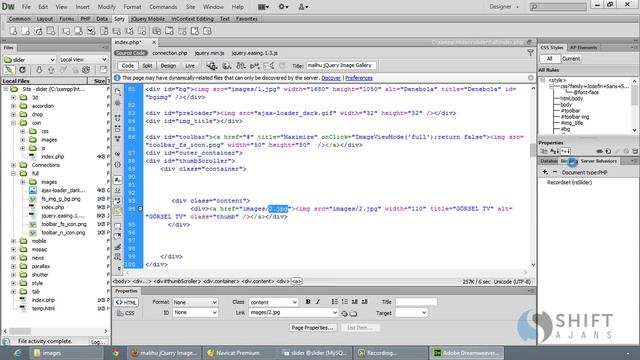640x360 pixels.
Task: Open the slider site dropdown
Action: click(x=29, y=60)
